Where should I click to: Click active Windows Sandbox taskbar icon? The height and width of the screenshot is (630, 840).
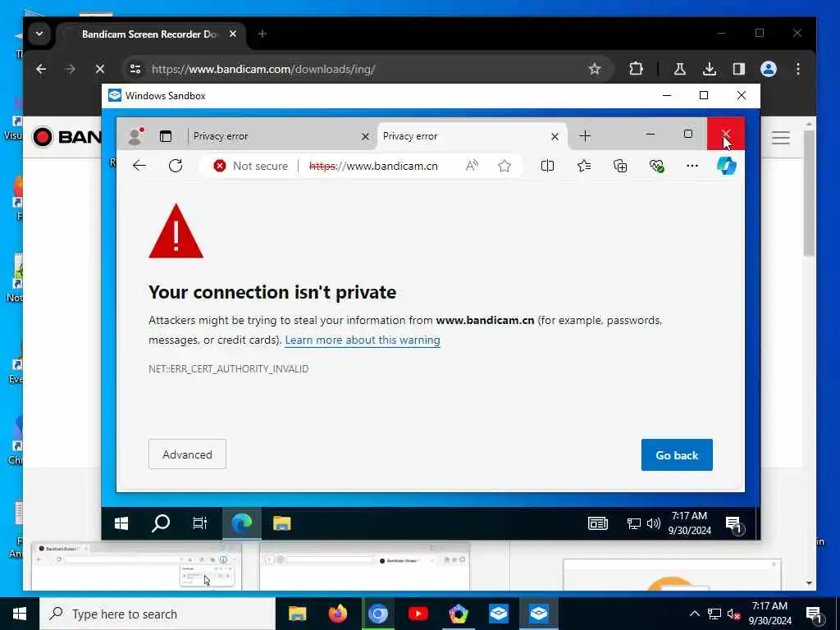[538, 614]
